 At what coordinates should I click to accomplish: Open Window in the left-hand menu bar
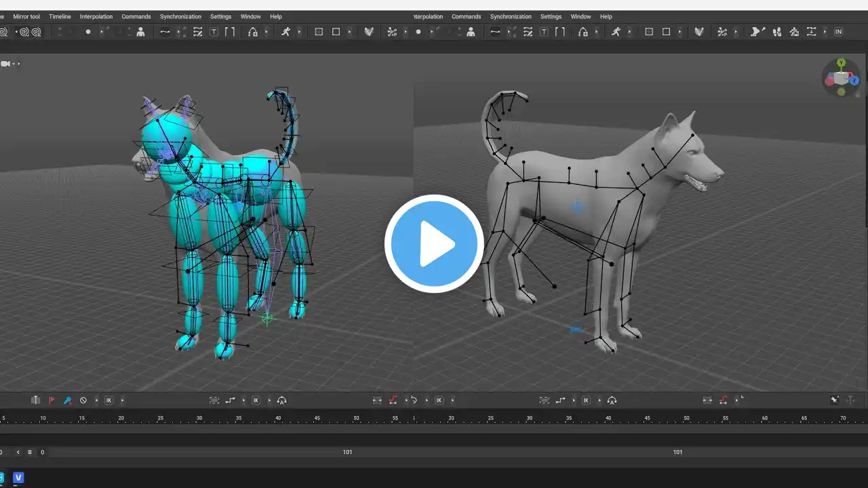click(x=250, y=16)
